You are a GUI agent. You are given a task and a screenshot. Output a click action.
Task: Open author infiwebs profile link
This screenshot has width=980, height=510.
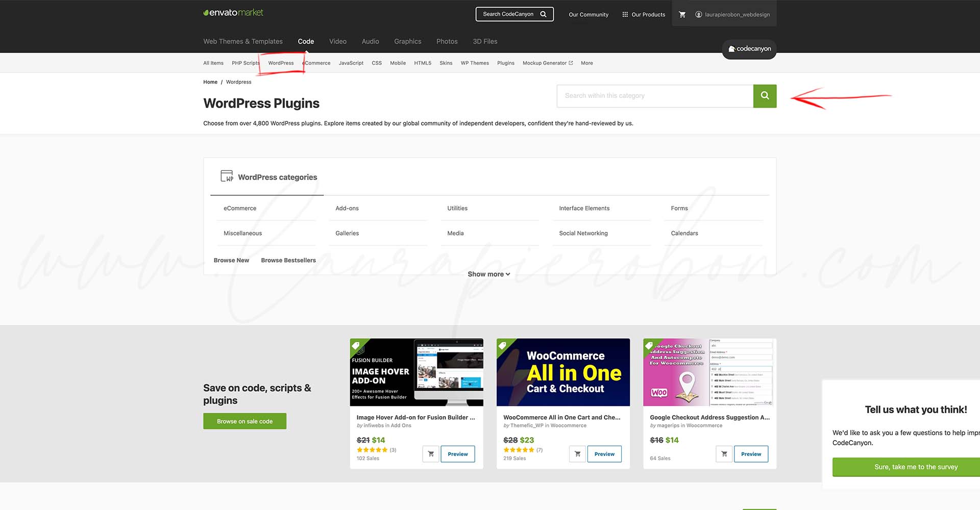(x=374, y=425)
